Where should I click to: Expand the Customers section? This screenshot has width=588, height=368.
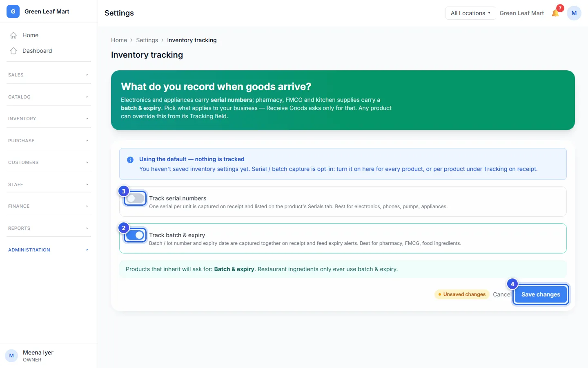pos(49,162)
